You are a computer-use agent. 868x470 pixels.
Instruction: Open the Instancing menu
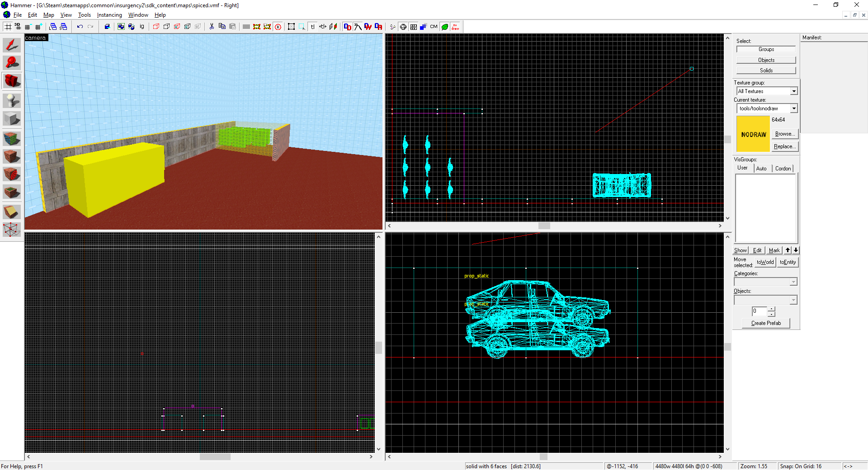(x=109, y=15)
